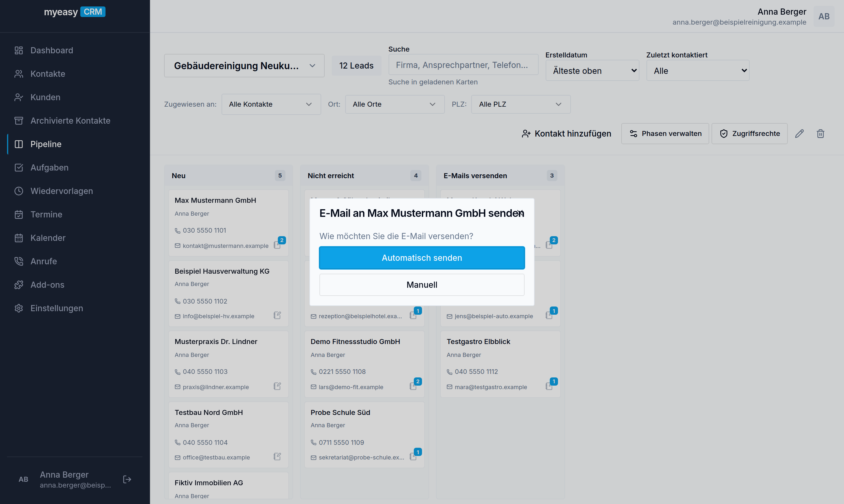Click the pencil edit pipeline icon
The image size is (844, 504).
point(799,133)
